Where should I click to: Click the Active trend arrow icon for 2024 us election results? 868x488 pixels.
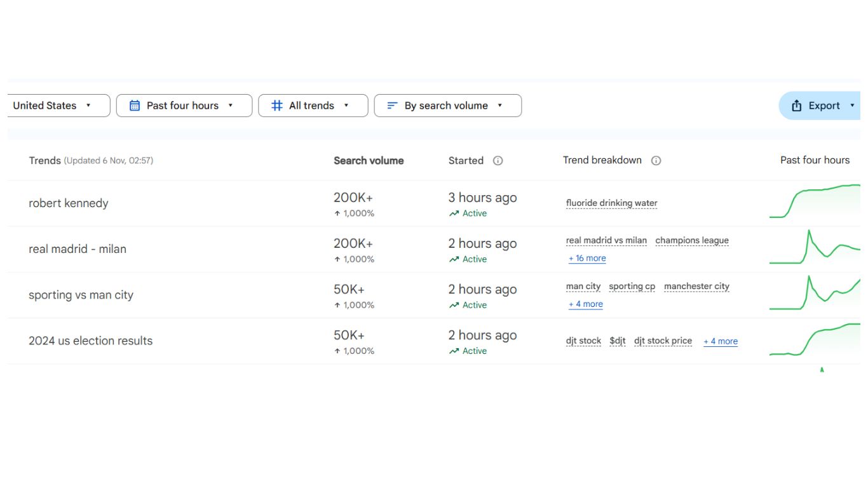[454, 351]
